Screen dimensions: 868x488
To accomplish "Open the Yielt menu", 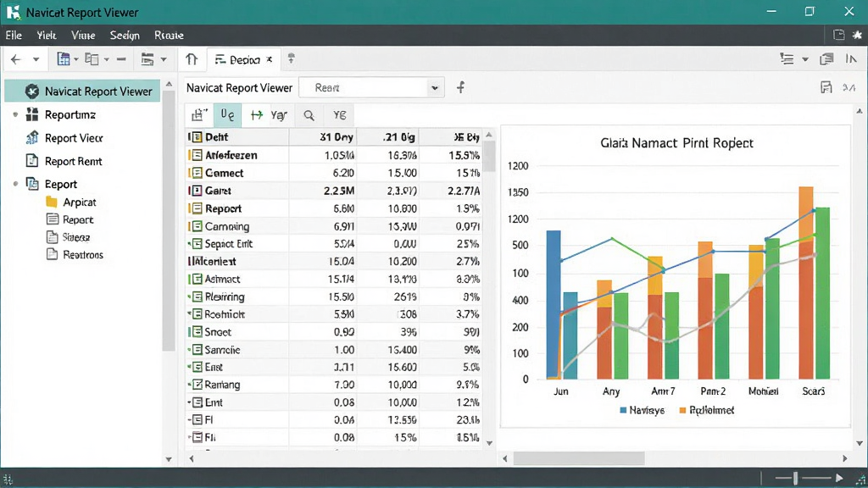I will click(47, 36).
